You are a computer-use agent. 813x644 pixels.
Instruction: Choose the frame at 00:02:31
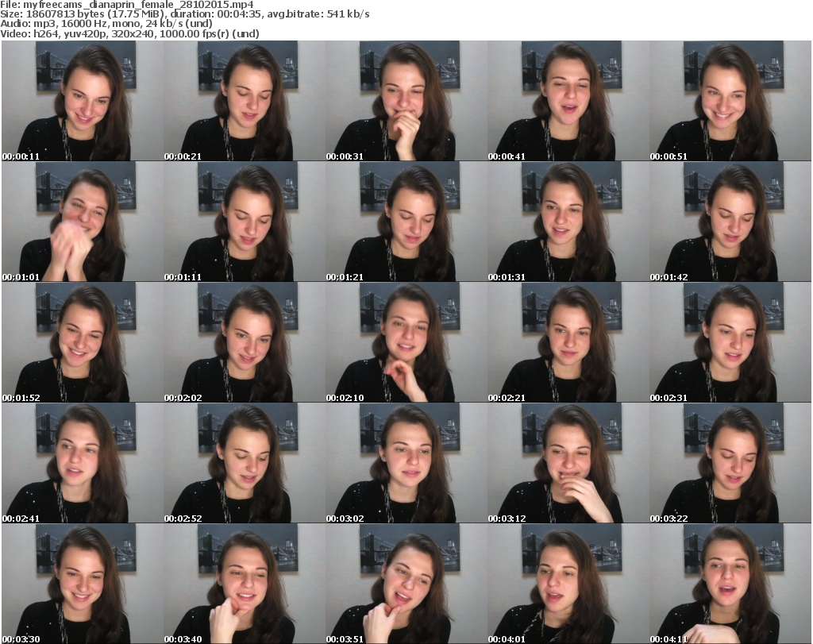tap(730, 342)
